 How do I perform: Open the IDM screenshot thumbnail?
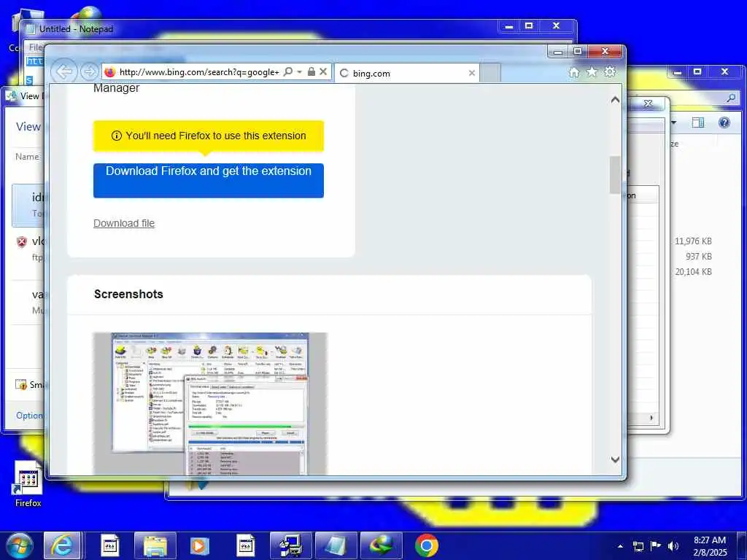[210, 404]
